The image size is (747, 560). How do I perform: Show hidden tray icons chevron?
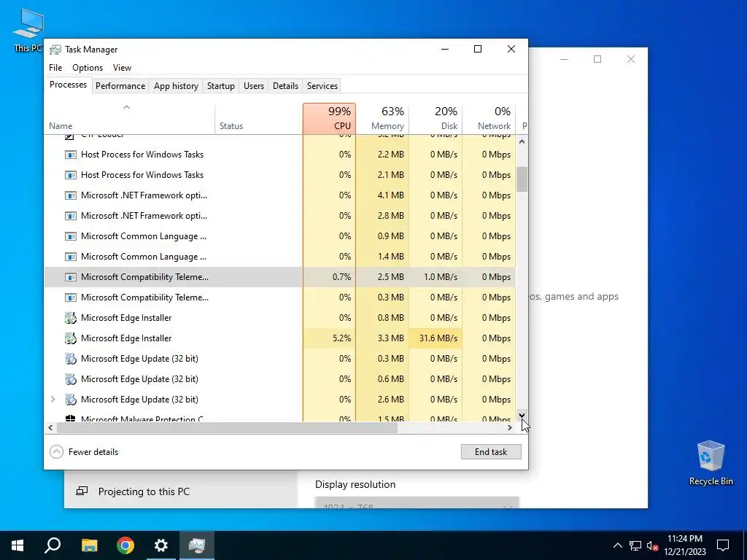click(617, 545)
